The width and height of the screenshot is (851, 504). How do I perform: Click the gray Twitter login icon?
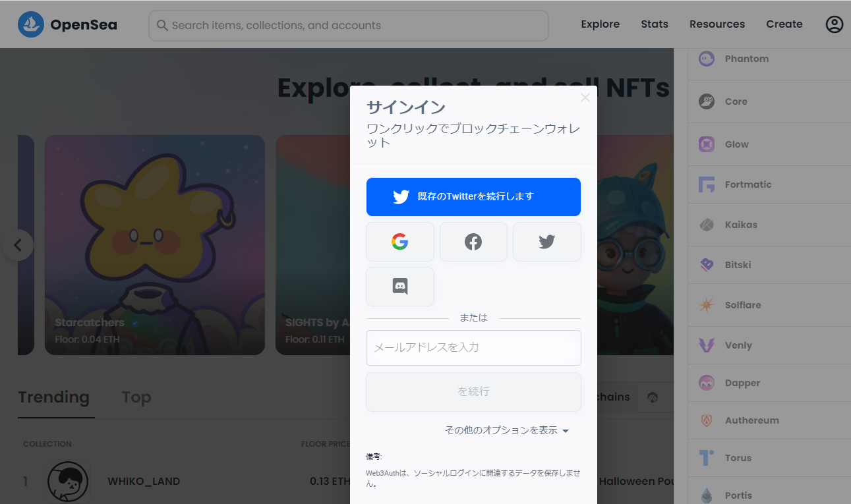(x=546, y=242)
